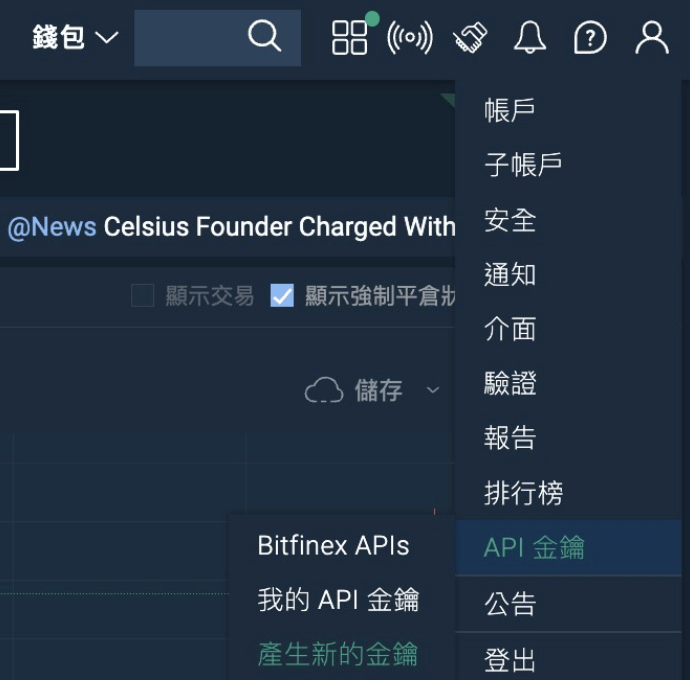Uncheck the 顯示強制平倉 checkbox
690x680 pixels.
(282, 296)
